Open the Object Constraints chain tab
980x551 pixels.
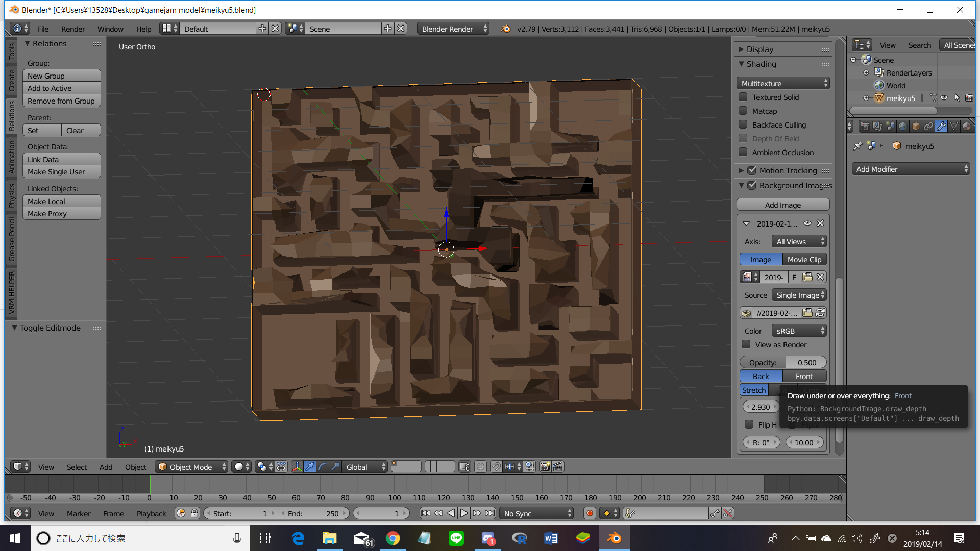tap(928, 126)
